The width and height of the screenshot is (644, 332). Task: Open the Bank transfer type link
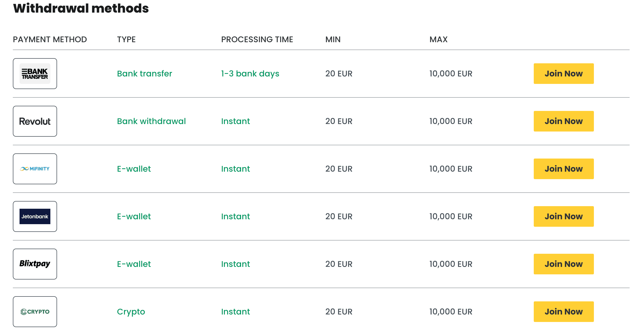pos(144,74)
